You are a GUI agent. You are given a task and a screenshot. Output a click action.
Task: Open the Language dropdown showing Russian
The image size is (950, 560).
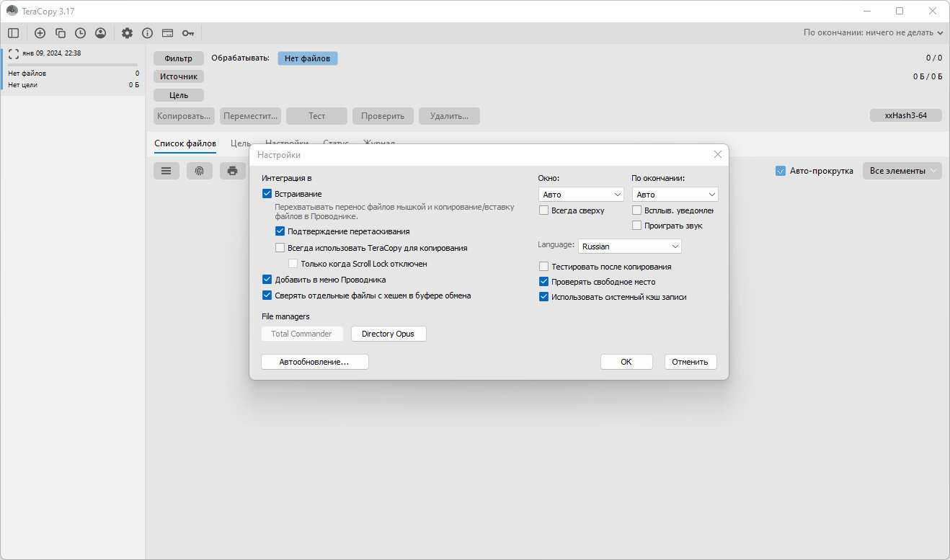click(630, 246)
